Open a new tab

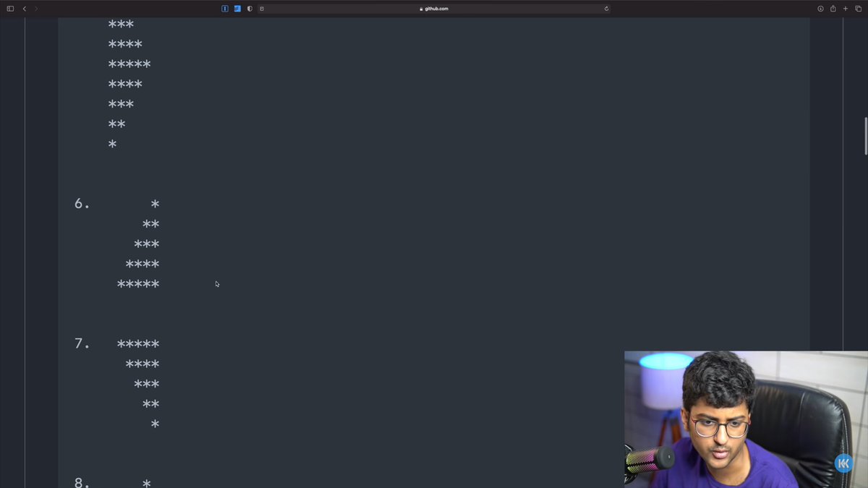846,9
